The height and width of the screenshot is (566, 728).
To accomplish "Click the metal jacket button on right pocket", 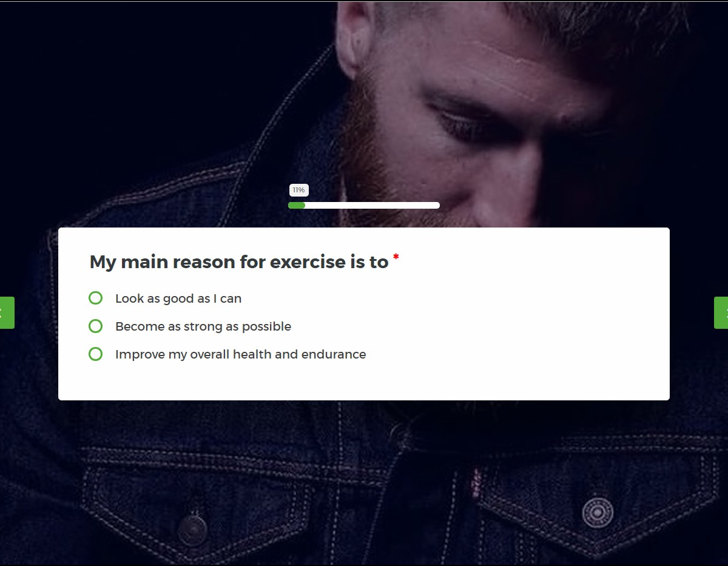I will [598, 513].
